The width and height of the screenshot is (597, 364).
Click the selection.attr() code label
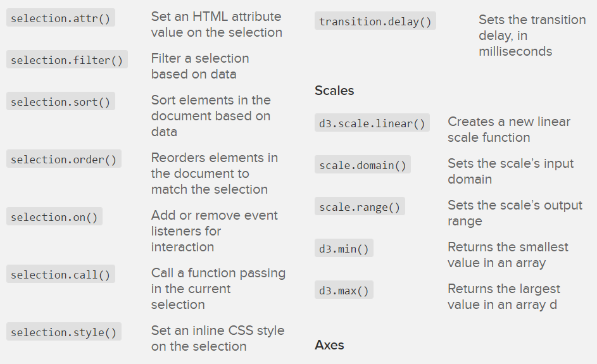tap(61, 18)
